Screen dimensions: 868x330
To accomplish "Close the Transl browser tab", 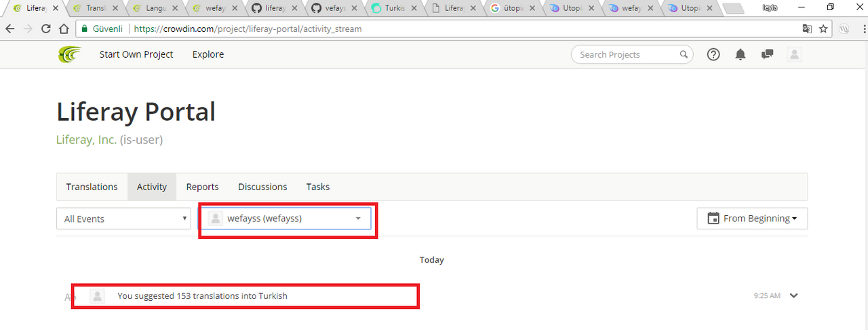I will coord(116,8).
